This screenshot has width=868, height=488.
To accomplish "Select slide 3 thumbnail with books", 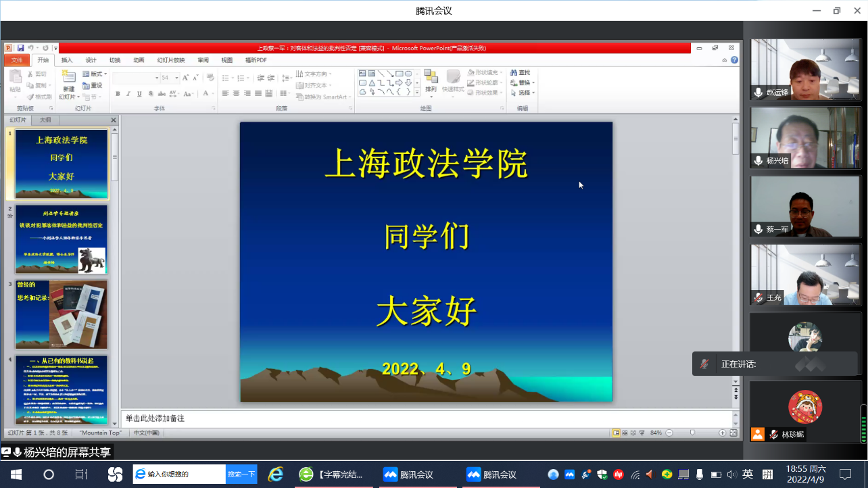I will pyautogui.click(x=62, y=314).
